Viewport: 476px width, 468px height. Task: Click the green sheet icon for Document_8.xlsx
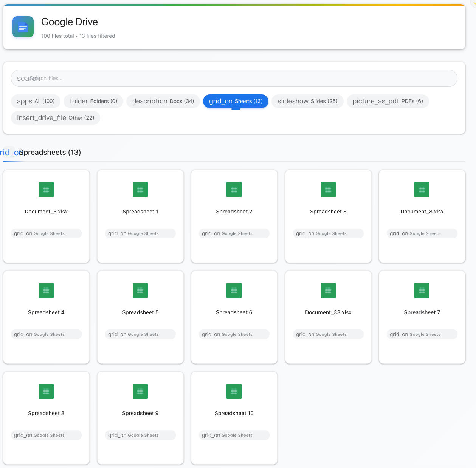pos(422,190)
